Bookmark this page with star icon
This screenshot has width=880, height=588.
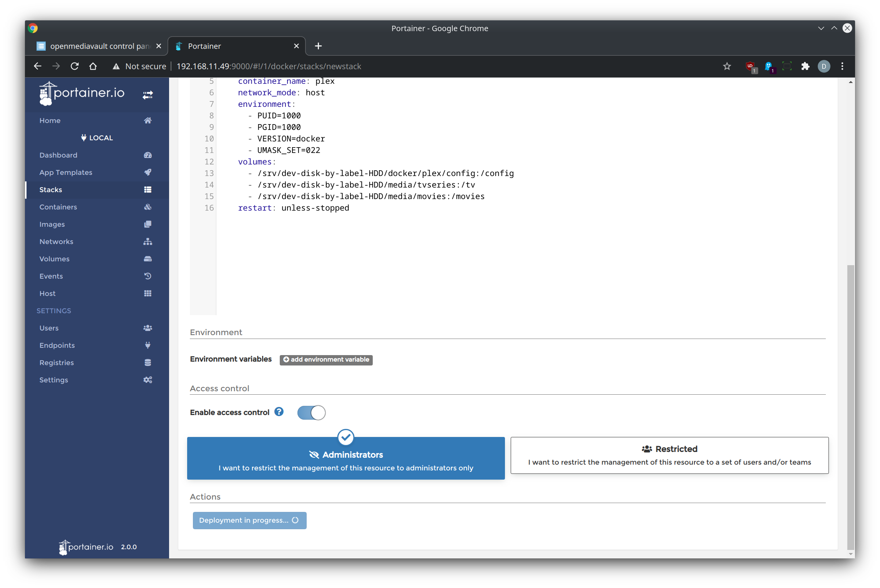click(x=727, y=66)
